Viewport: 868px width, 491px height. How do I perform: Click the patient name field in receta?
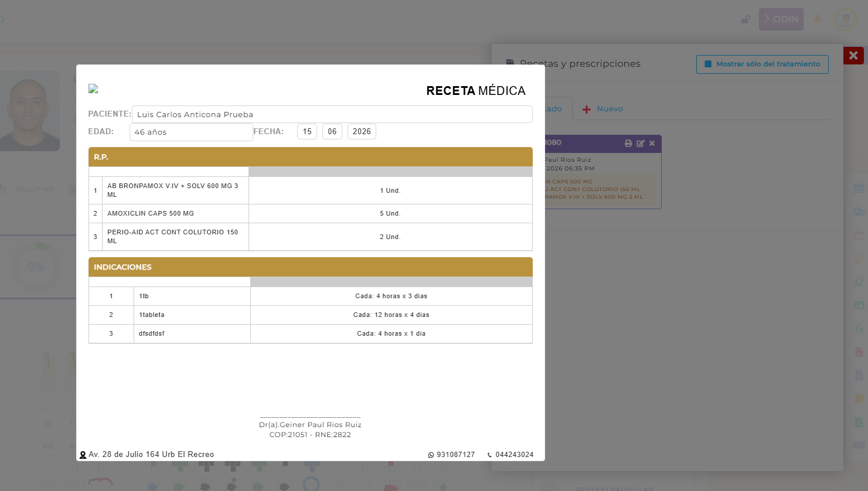(x=332, y=114)
